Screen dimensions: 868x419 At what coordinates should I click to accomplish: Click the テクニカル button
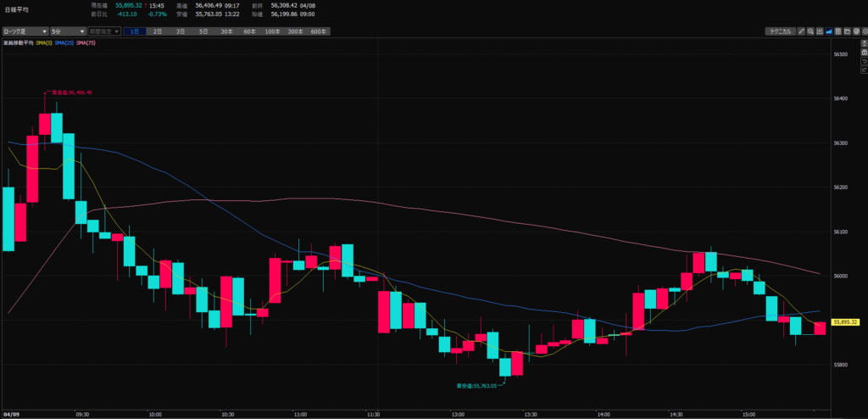tap(778, 31)
